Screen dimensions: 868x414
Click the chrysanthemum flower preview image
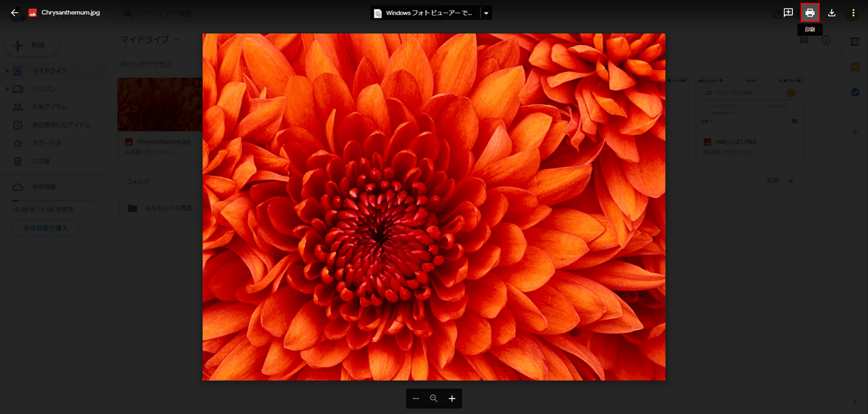433,207
